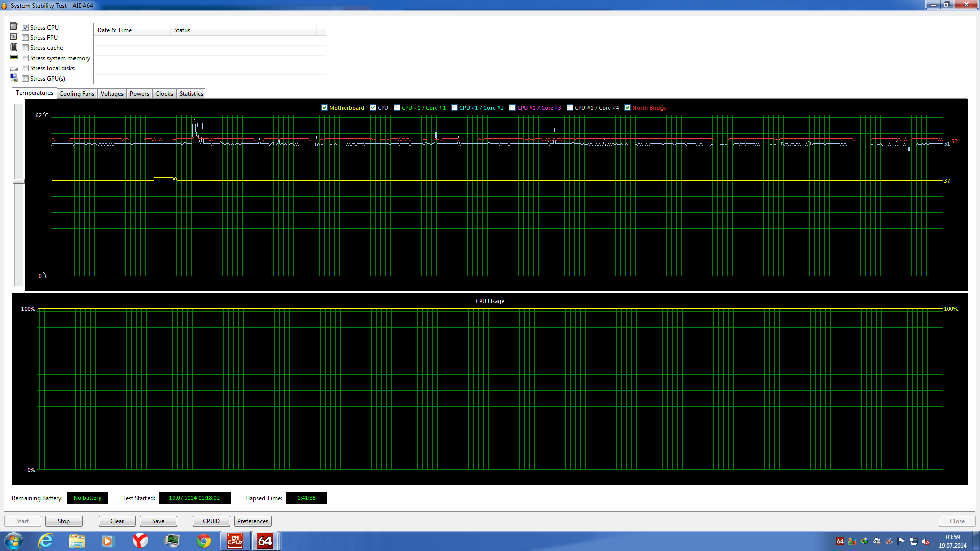This screenshot has height=551, width=980.
Task: Switch to the AIDA64 taskbar button
Action: pyautogui.click(x=265, y=541)
